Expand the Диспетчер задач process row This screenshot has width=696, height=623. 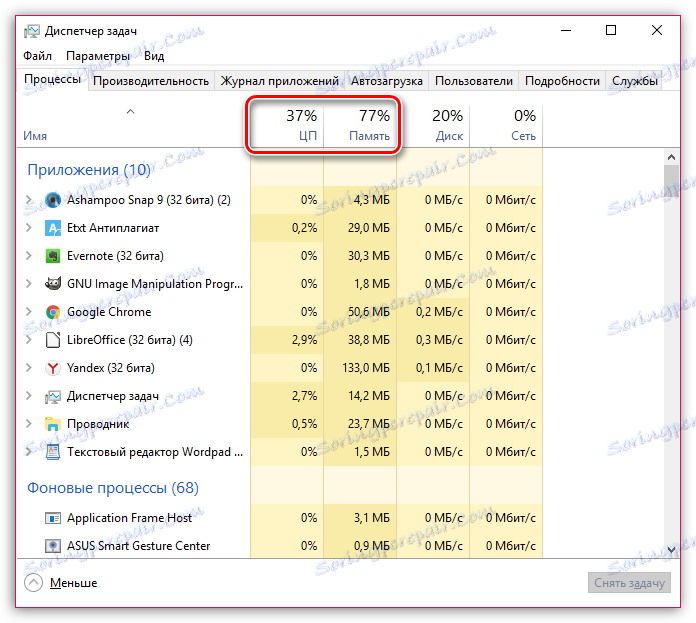click(29, 396)
